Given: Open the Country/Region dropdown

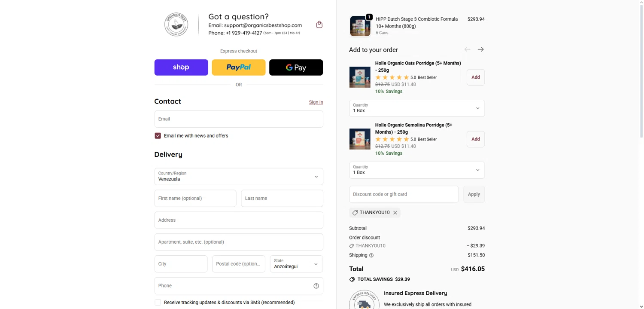Looking at the screenshot, I should (239, 177).
